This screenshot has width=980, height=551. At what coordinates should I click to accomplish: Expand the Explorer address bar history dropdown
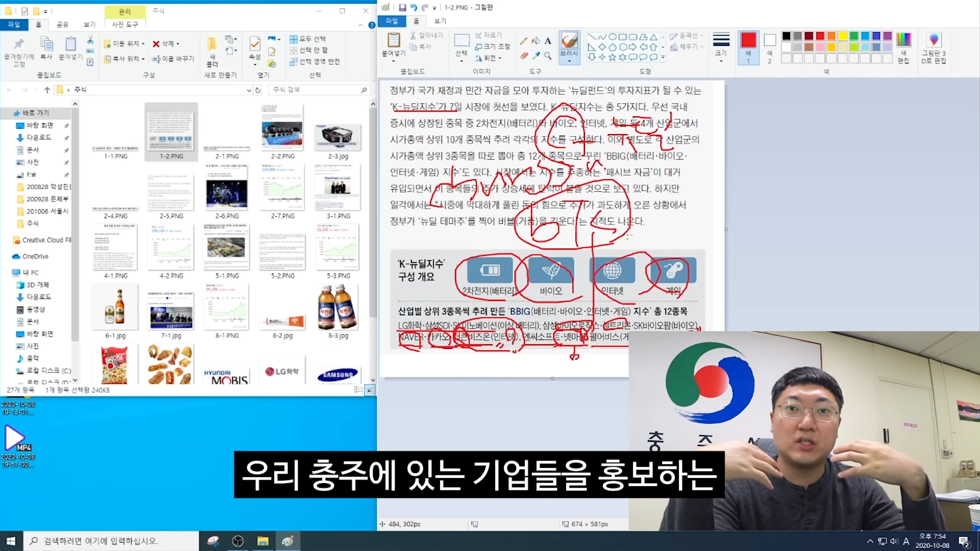(x=249, y=90)
